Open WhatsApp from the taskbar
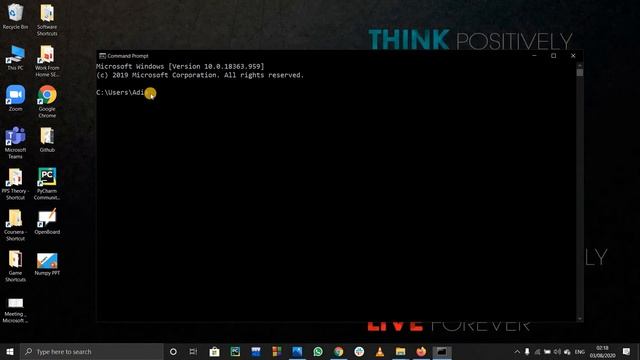Image resolution: width=640 pixels, height=360 pixels. pyautogui.click(x=318, y=351)
